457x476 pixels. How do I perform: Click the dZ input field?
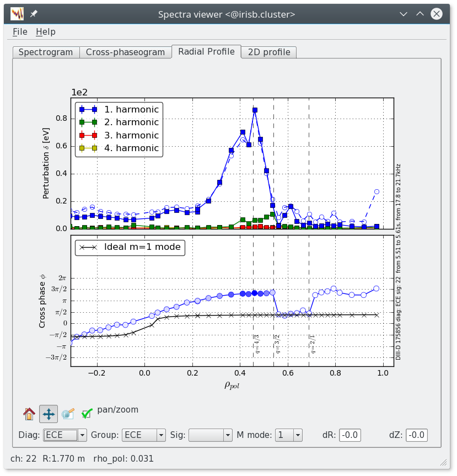pyautogui.click(x=417, y=435)
